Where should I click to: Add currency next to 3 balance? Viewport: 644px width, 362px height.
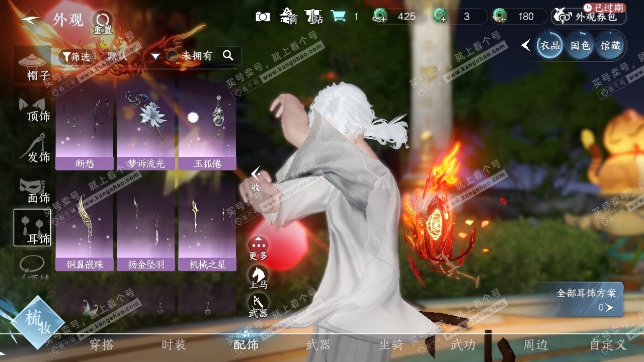pos(440,17)
